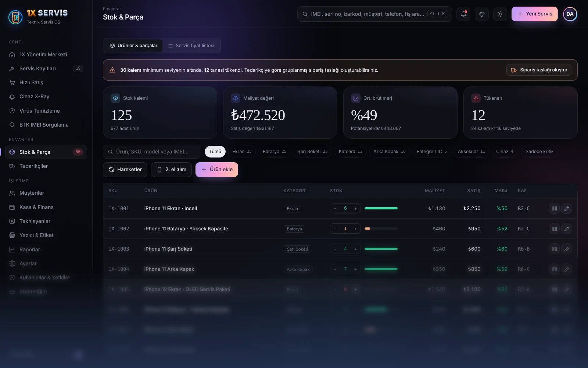Edit the iPhone 11 Batarya row
The width and height of the screenshot is (588, 368).
click(x=567, y=229)
